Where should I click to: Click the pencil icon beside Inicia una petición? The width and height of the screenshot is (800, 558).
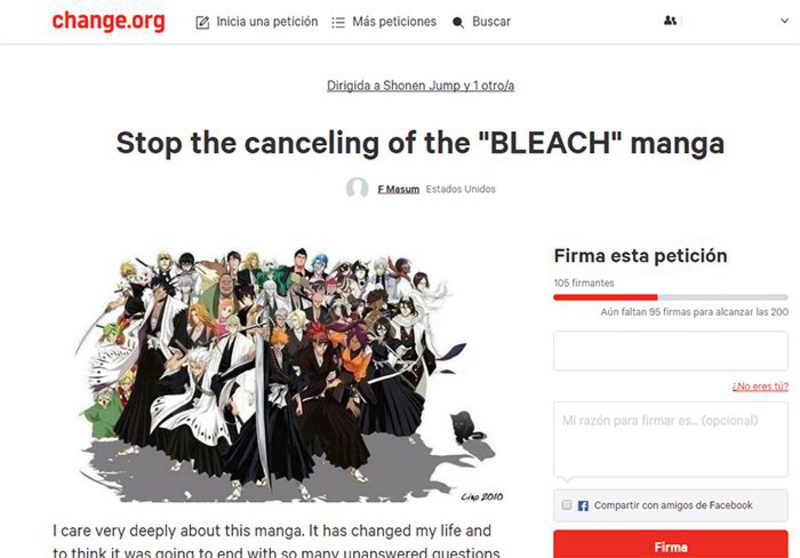tap(203, 22)
